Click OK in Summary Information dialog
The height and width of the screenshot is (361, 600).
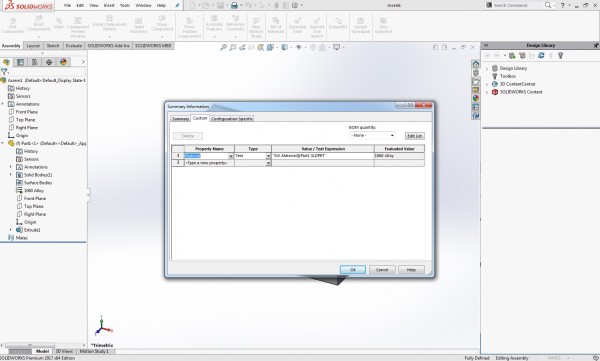click(x=353, y=270)
